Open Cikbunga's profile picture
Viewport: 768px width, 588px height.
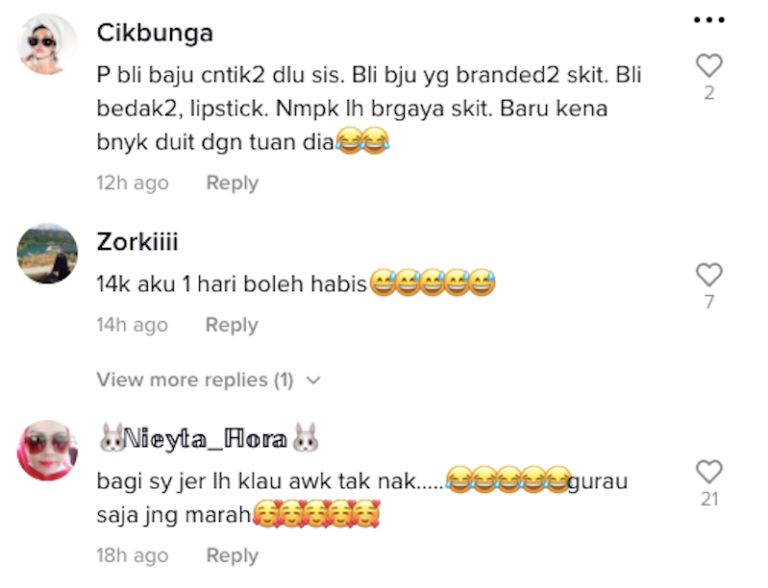coord(48,44)
